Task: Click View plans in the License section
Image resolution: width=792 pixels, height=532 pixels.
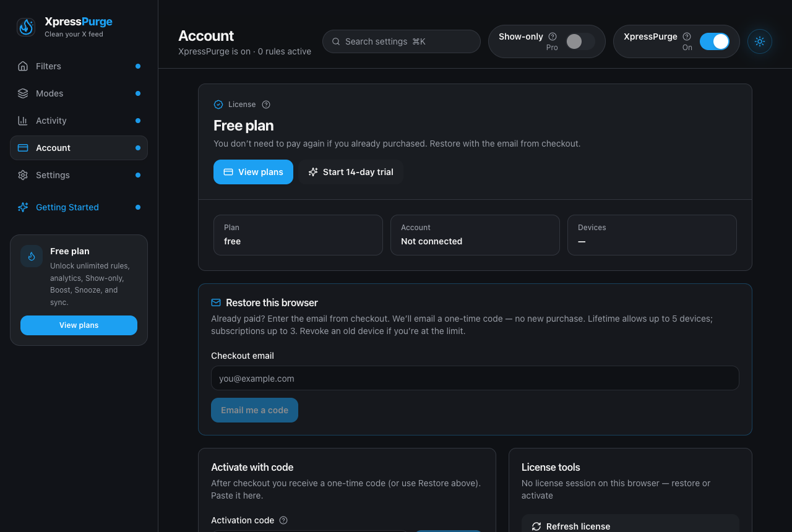Action: pyautogui.click(x=253, y=172)
